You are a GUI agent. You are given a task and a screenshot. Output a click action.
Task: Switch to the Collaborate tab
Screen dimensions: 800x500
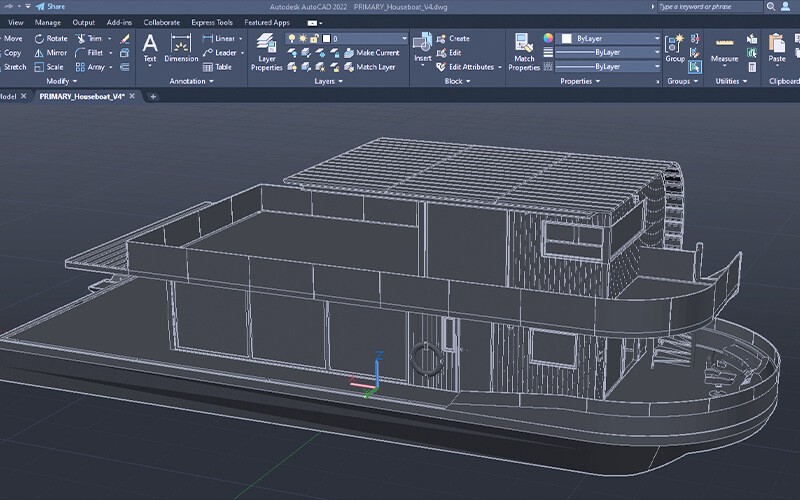162,22
